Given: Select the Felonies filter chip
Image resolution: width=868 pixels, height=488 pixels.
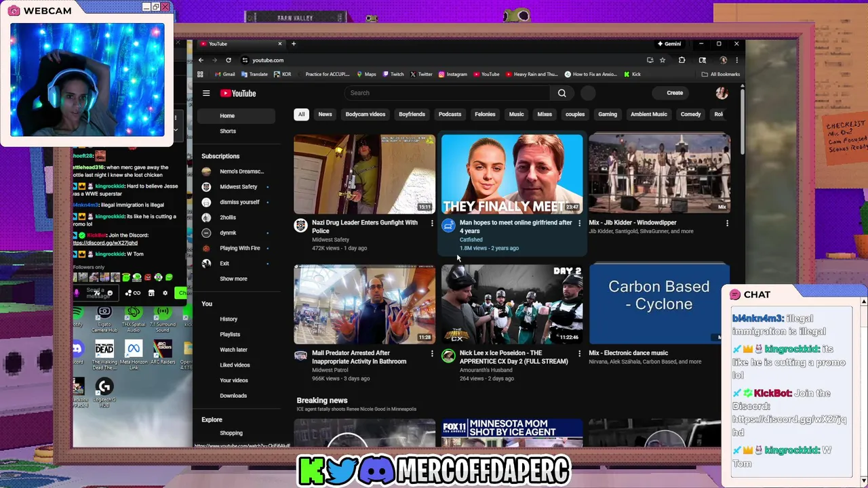Looking at the screenshot, I should pos(485,115).
